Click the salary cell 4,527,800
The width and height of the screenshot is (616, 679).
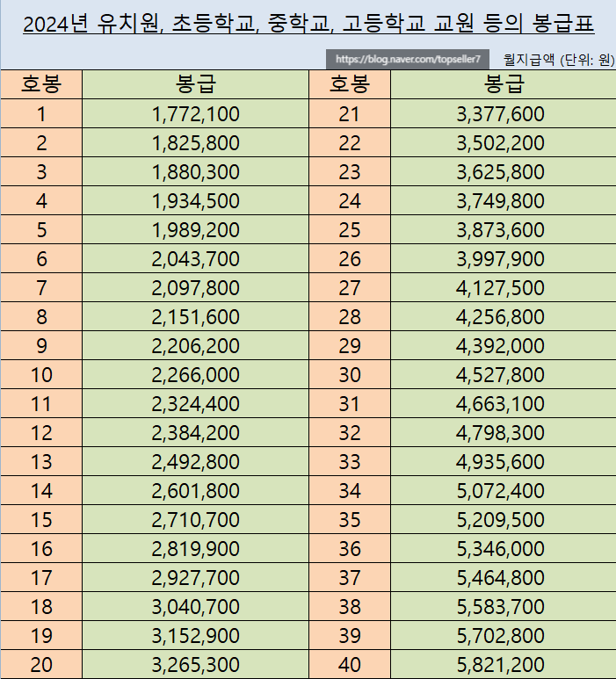click(x=504, y=375)
